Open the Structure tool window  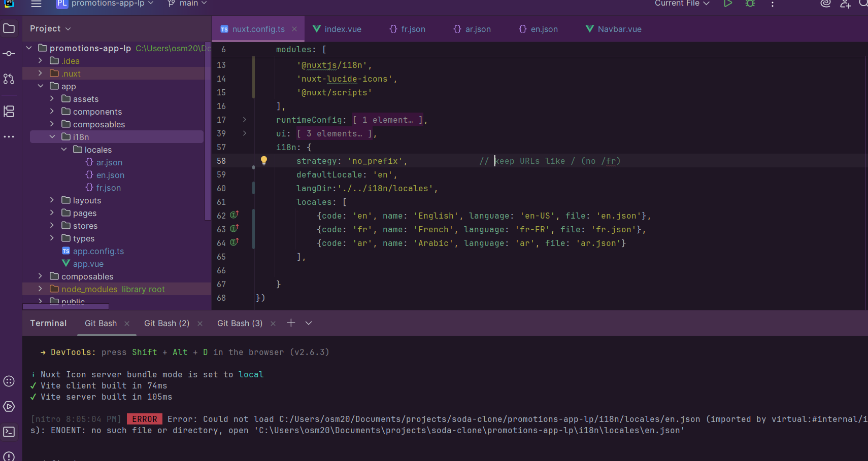tap(9, 112)
